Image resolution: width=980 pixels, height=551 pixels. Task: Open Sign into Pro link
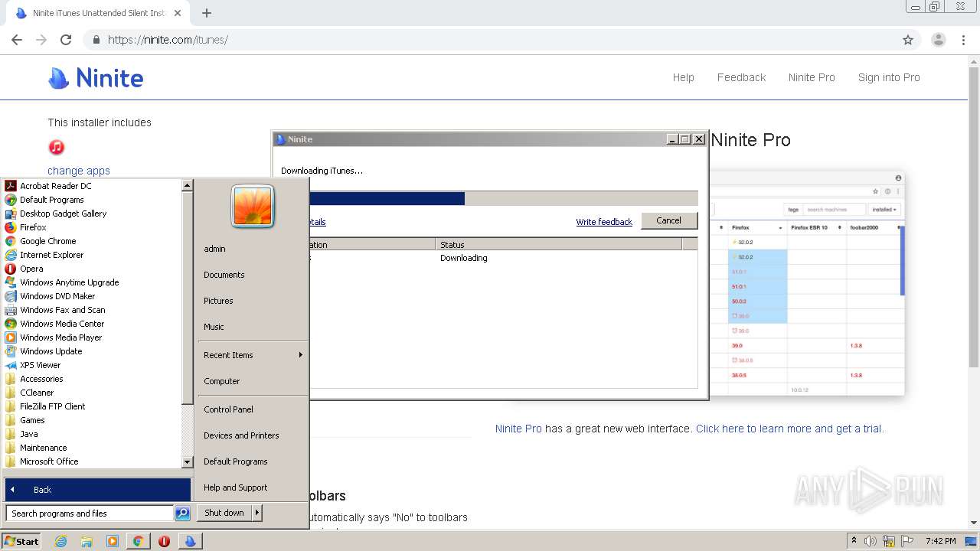click(x=889, y=77)
